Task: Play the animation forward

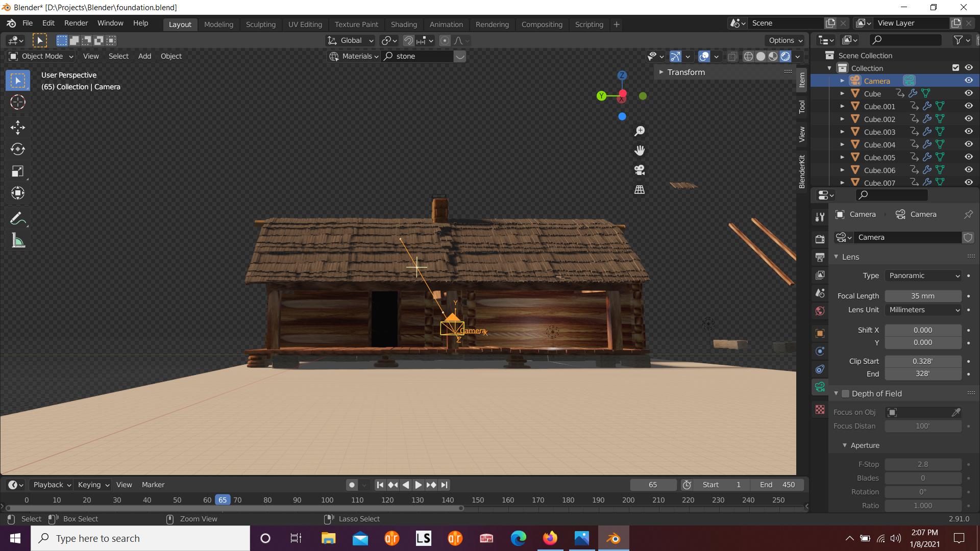Action: pyautogui.click(x=418, y=485)
